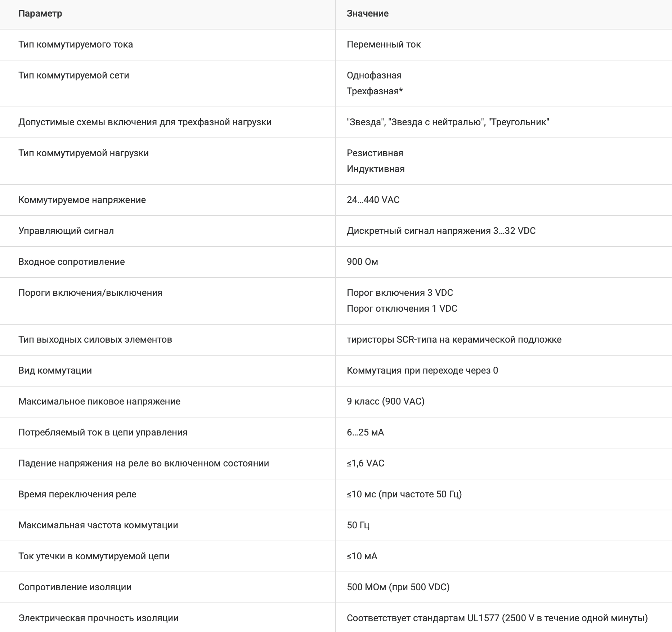Click the "900 Ом" input resistance value
The width and height of the screenshot is (672, 632).
[x=362, y=262]
